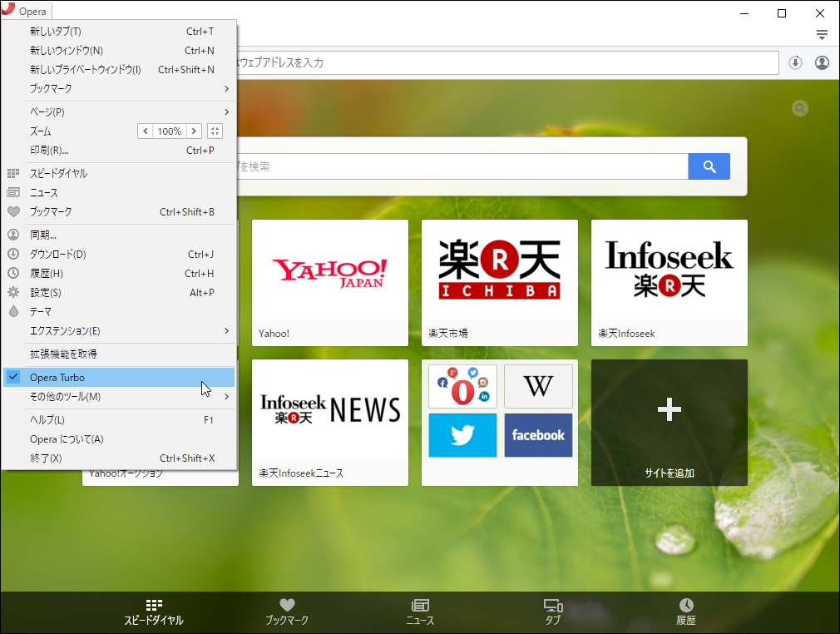Click the user account icon
Image resolution: width=840 pixels, height=634 pixels.
822,62
